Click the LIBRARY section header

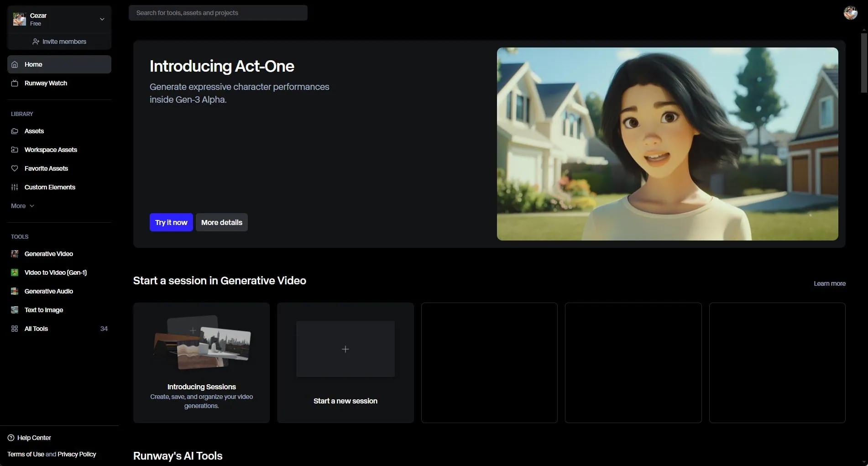[22, 114]
